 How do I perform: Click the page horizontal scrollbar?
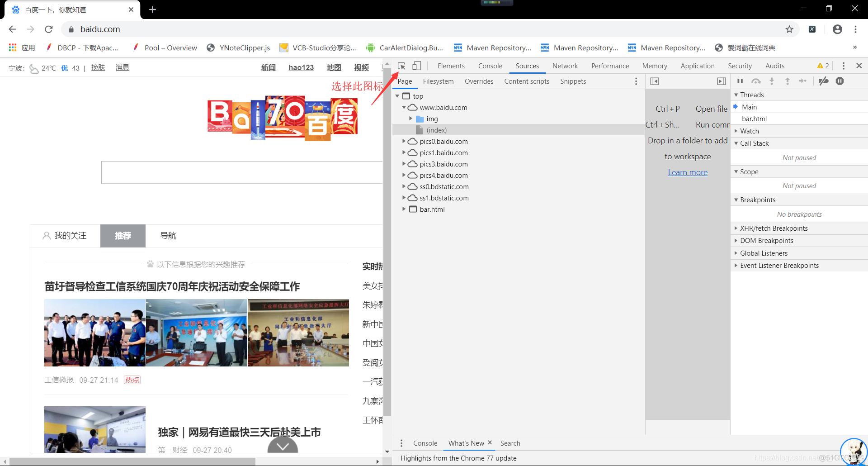click(x=132, y=461)
